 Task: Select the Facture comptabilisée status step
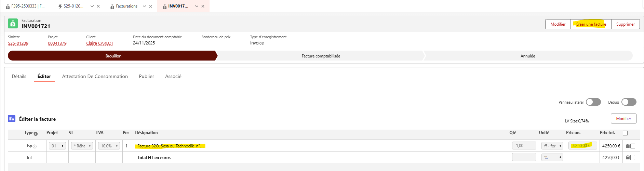[x=321, y=56]
